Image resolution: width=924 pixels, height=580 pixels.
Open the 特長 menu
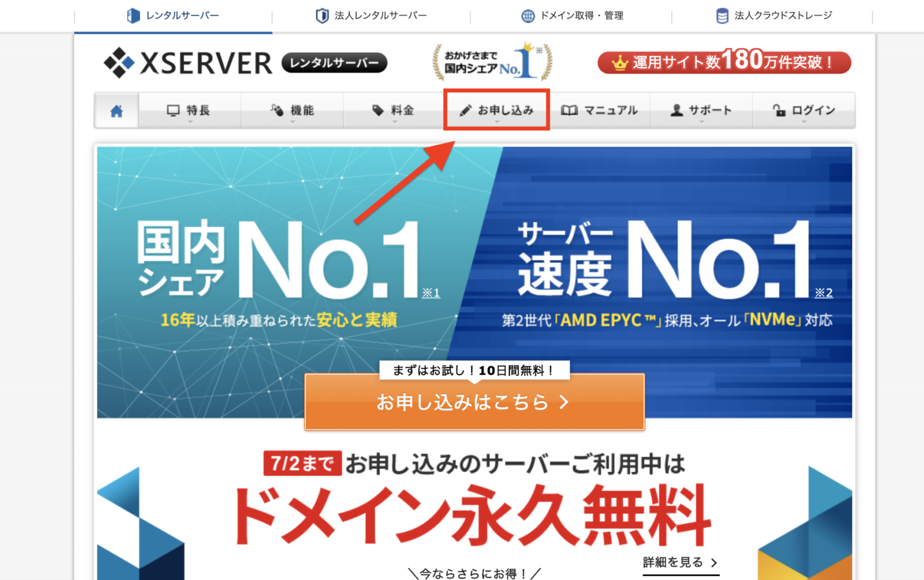pyautogui.click(x=189, y=110)
